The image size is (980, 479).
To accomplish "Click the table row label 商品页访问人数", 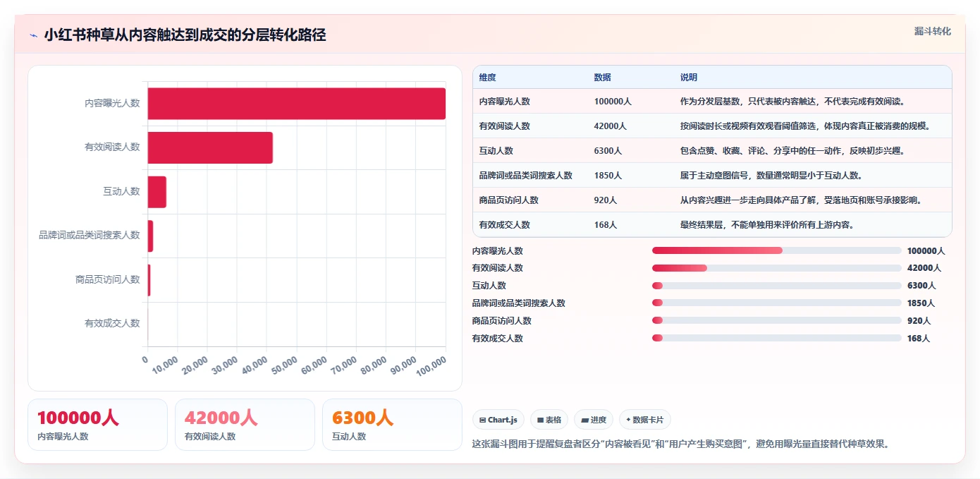I will 508,200.
